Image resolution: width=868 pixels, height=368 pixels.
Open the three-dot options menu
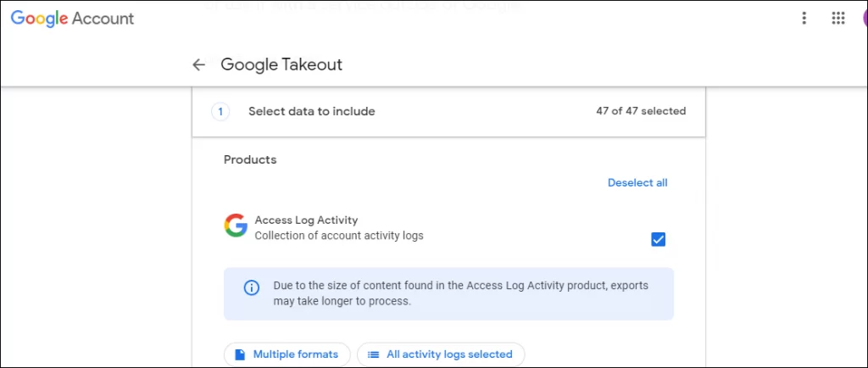point(804,19)
